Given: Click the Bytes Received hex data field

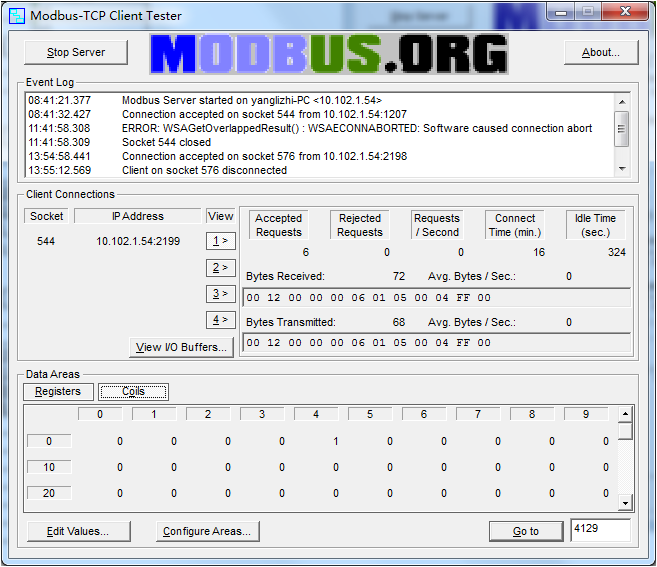Looking at the screenshot, I should [437, 298].
